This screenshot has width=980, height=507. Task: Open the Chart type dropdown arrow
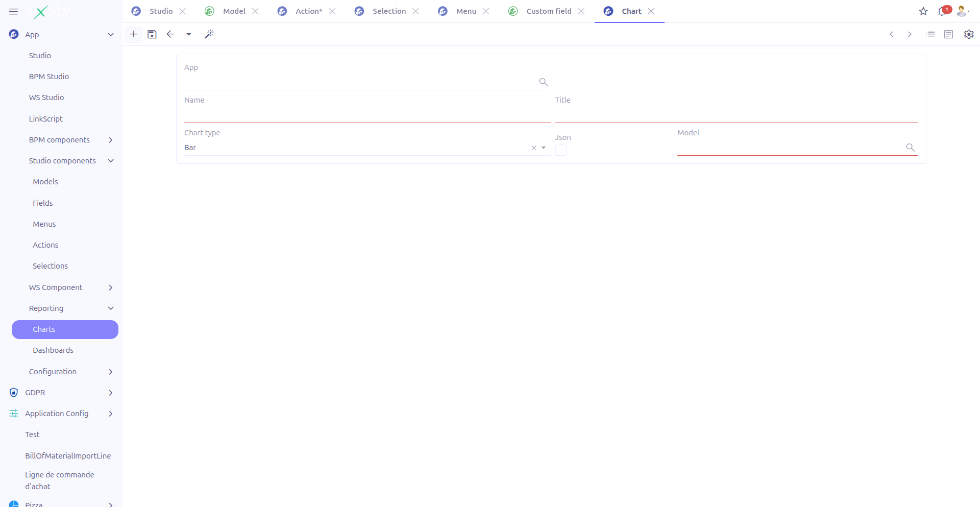(x=544, y=148)
